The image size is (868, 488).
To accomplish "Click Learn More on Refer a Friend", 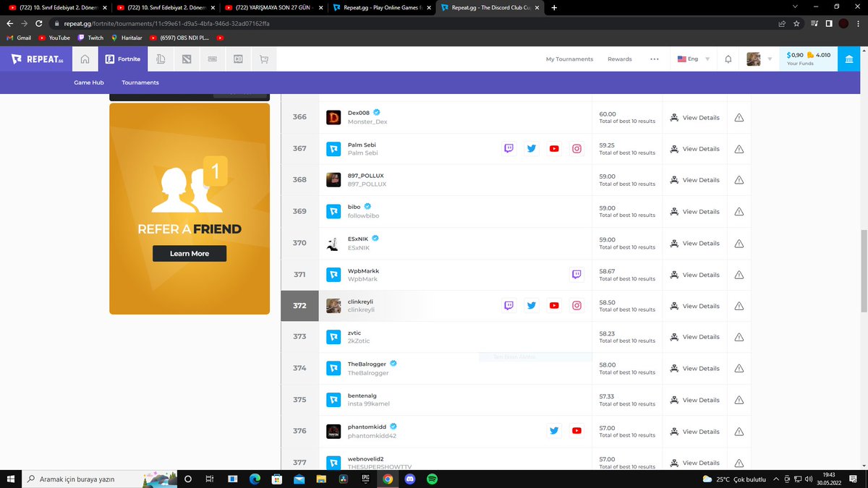I will pyautogui.click(x=189, y=254).
